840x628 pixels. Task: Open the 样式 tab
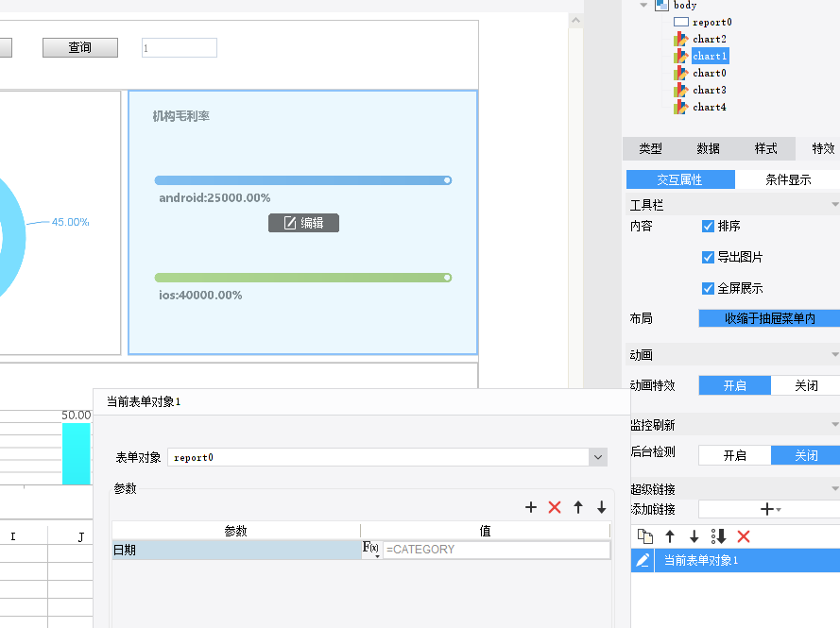pyautogui.click(x=765, y=148)
